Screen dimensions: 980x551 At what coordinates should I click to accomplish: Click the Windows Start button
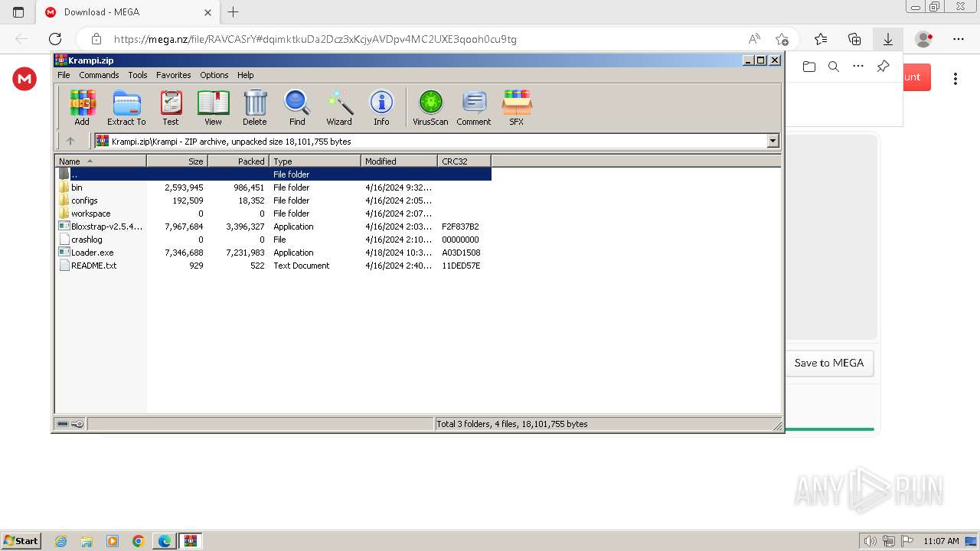click(21, 540)
